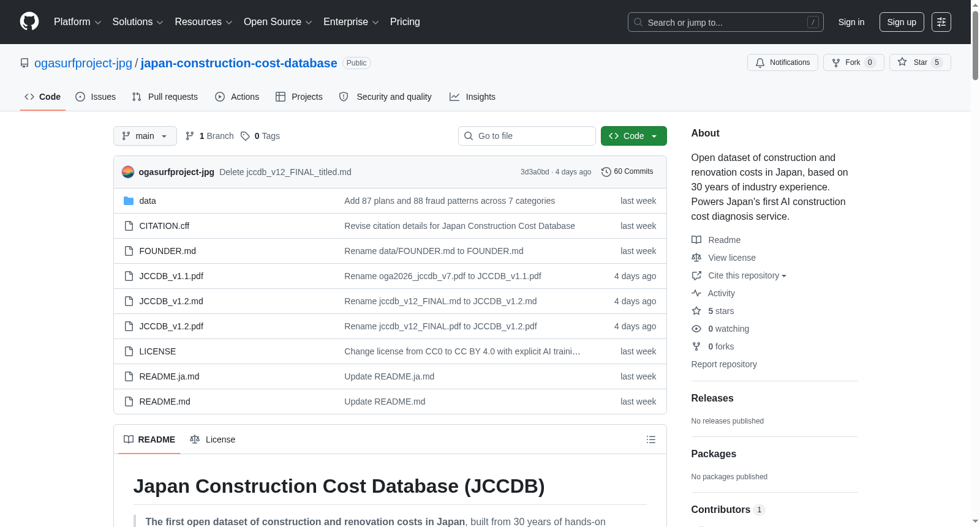Screen dimensions: 980x527
Task: Click the fork icon in Fork button
Action: coord(836,62)
